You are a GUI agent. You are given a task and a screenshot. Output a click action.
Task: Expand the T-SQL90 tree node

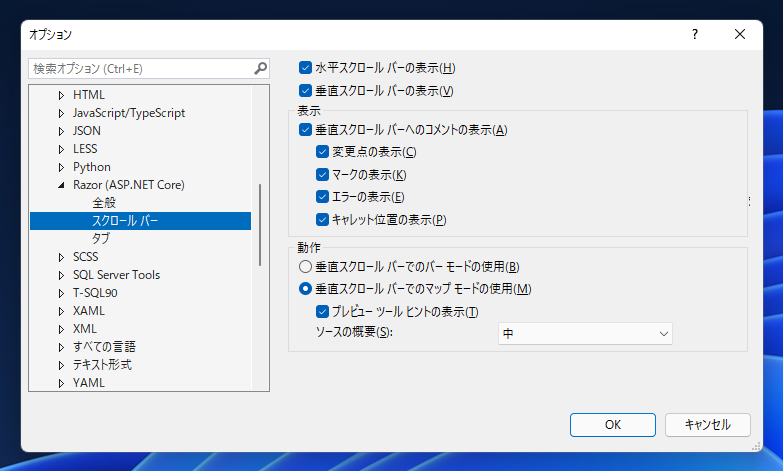pos(61,293)
